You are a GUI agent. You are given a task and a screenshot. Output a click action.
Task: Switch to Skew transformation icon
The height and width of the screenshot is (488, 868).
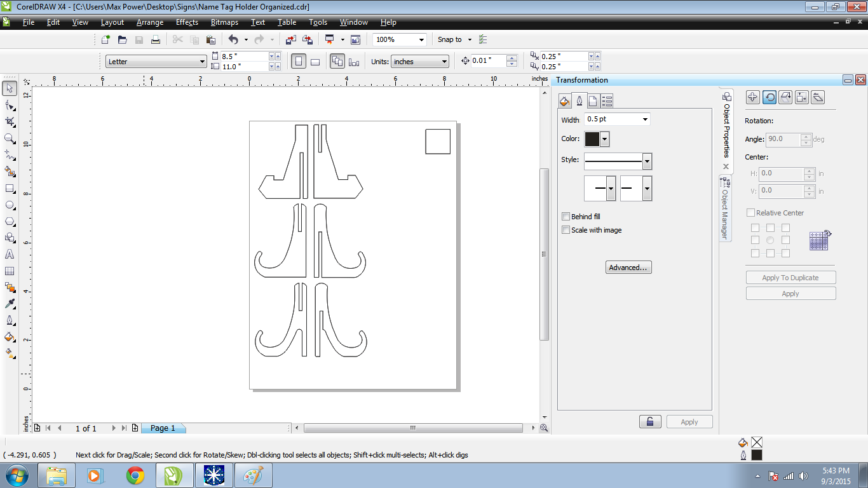click(x=818, y=97)
